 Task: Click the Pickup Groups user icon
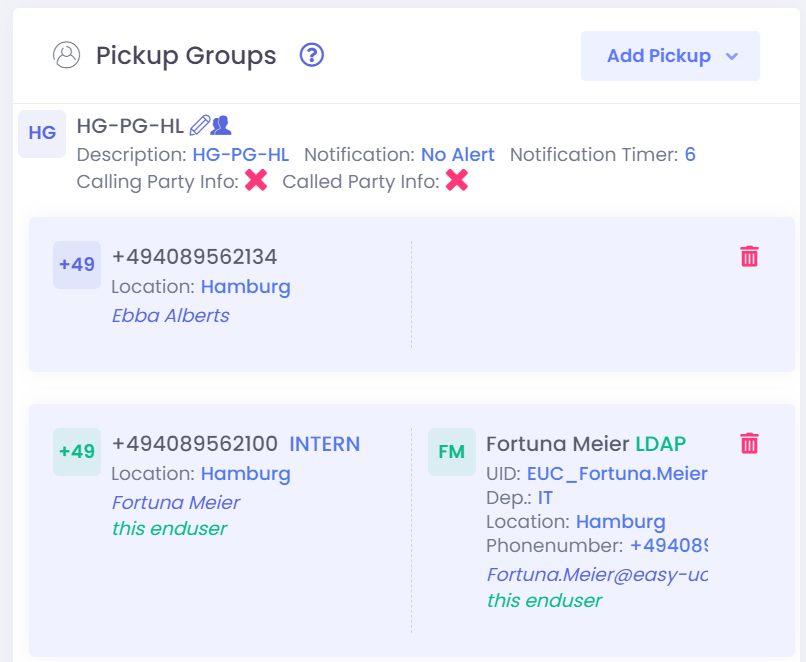[x=66, y=55]
